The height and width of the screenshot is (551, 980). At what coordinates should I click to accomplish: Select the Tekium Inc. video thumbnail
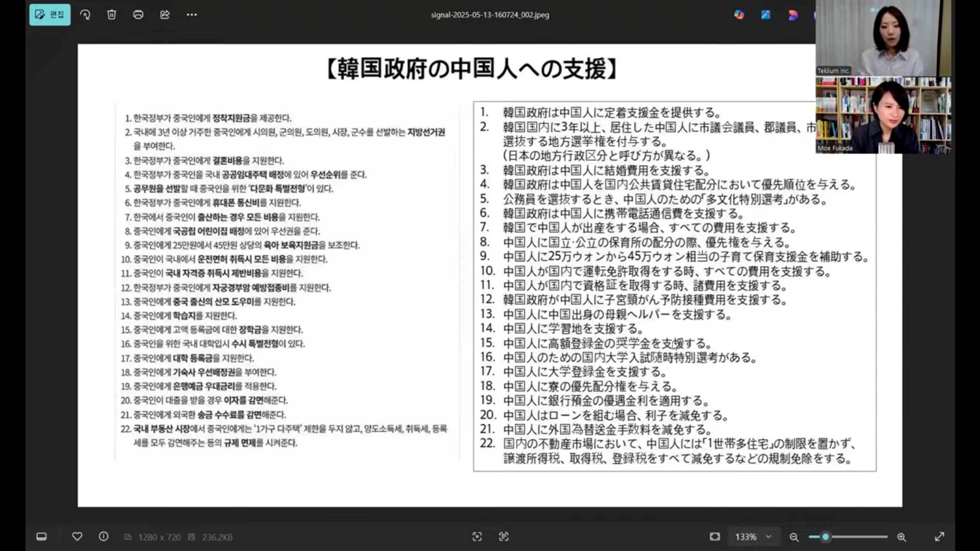click(883, 38)
